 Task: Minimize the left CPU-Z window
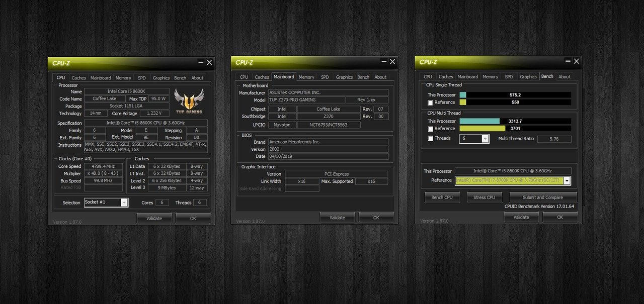(201, 62)
